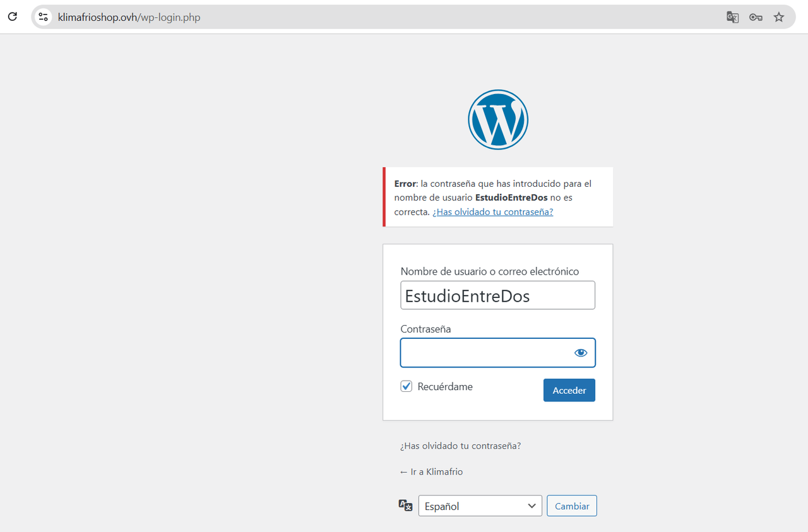808x532 pixels.
Task: Click the language translation icon beside Español
Action: [x=406, y=505]
